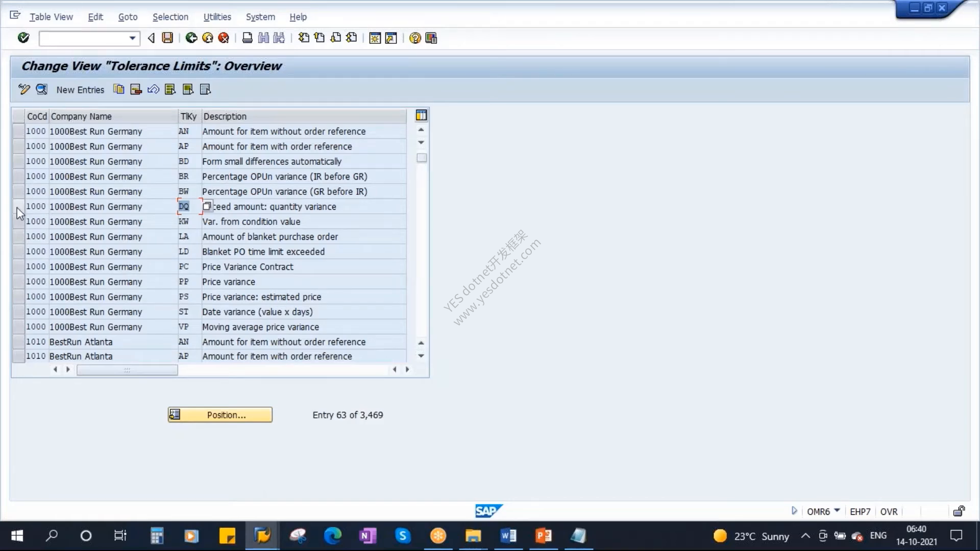
Task: Click the Details magnifier icon beside New Entries
Action: click(x=41, y=89)
